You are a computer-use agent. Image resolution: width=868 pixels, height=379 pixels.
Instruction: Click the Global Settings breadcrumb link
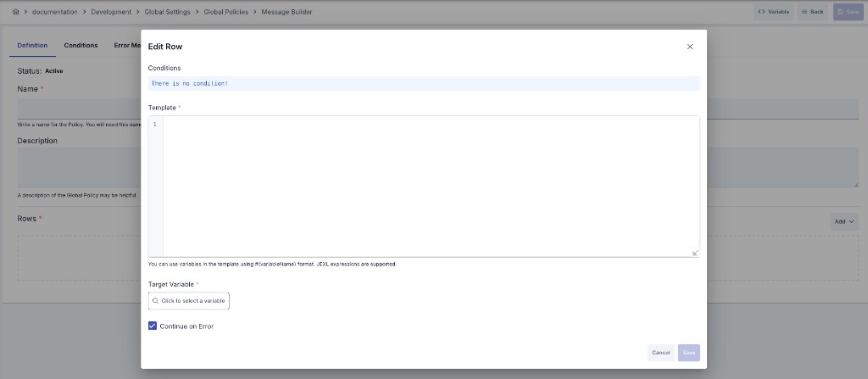(167, 12)
